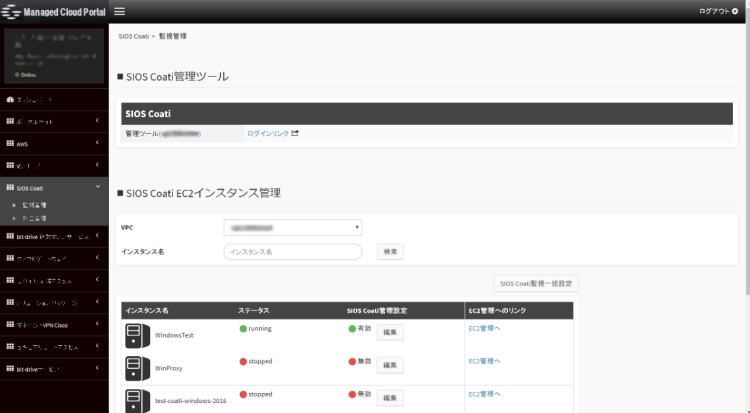This screenshot has height=413, width=750.
Task: Click 編集 button for test-coati-windows-2016
Action: pos(390,398)
